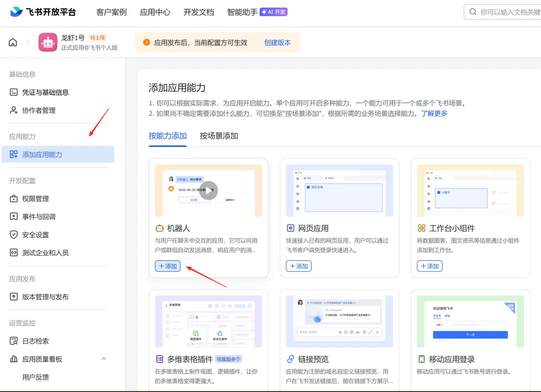Image resolution: width=541 pixels, height=392 pixels.
Task: Click the 可添加多个 tag
Action: coord(228,359)
